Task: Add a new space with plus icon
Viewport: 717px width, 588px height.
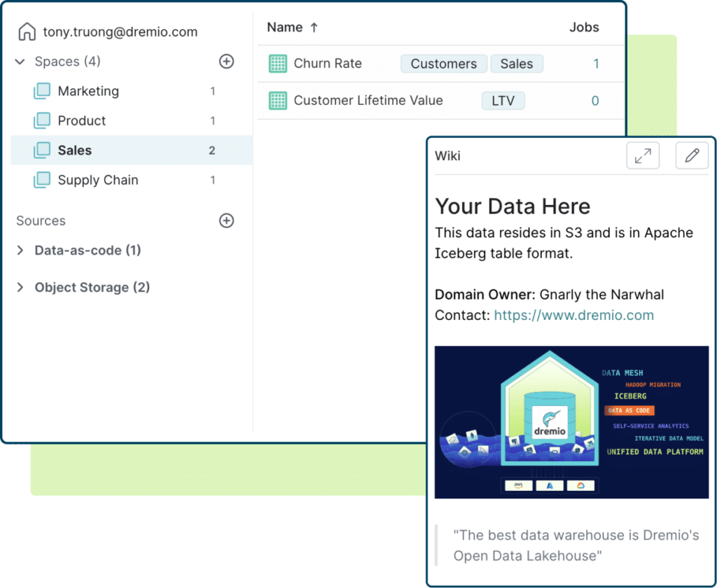Action: (x=226, y=62)
